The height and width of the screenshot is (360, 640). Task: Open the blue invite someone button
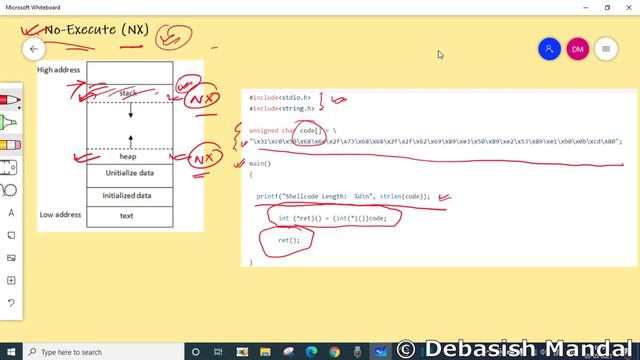pyautogui.click(x=549, y=49)
